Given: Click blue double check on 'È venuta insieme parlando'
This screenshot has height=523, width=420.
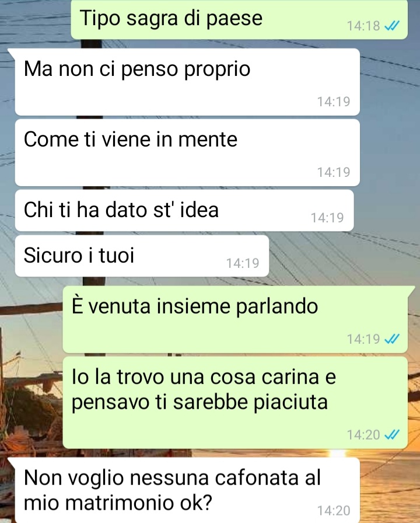Looking at the screenshot, I should 391,339.
